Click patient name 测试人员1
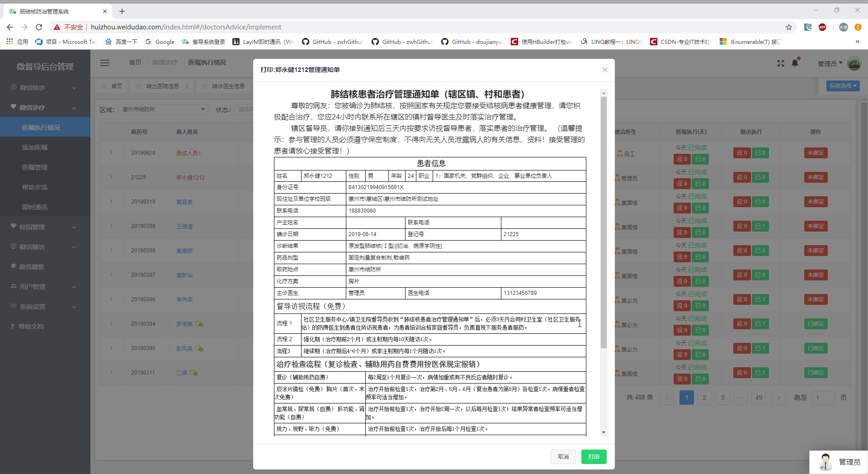This screenshot has height=474, width=868. [x=189, y=153]
